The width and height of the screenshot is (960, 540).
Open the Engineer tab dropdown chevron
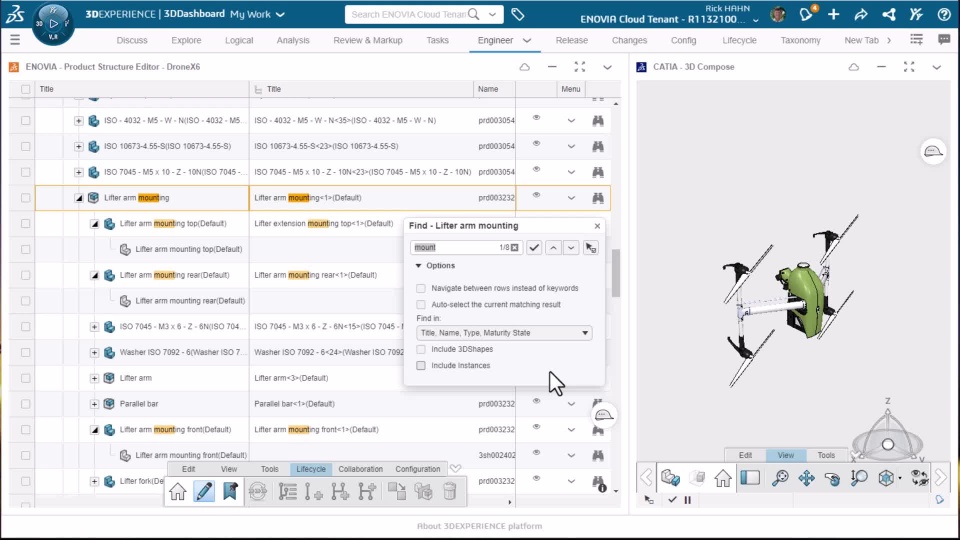tap(527, 40)
